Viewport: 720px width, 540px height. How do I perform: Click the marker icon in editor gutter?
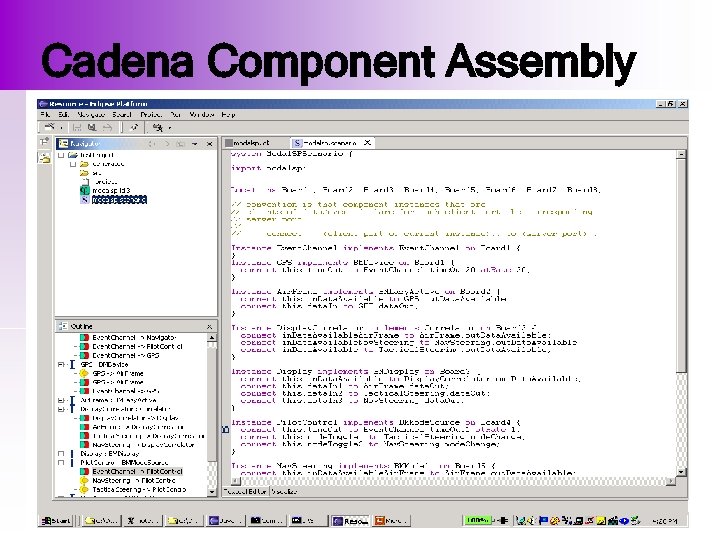point(225,430)
